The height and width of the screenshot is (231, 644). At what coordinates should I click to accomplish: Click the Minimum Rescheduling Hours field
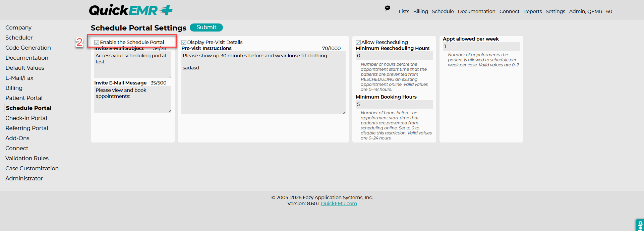click(x=394, y=56)
